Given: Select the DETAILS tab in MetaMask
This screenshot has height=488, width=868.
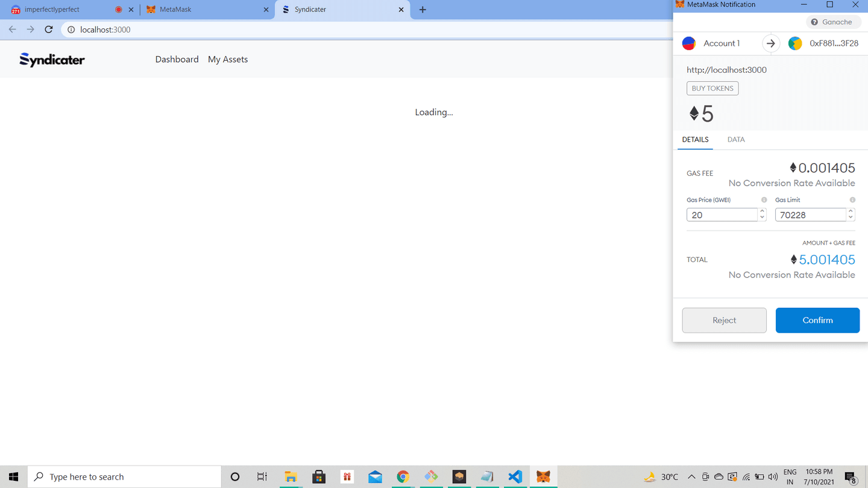Looking at the screenshot, I should pyautogui.click(x=695, y=139).
